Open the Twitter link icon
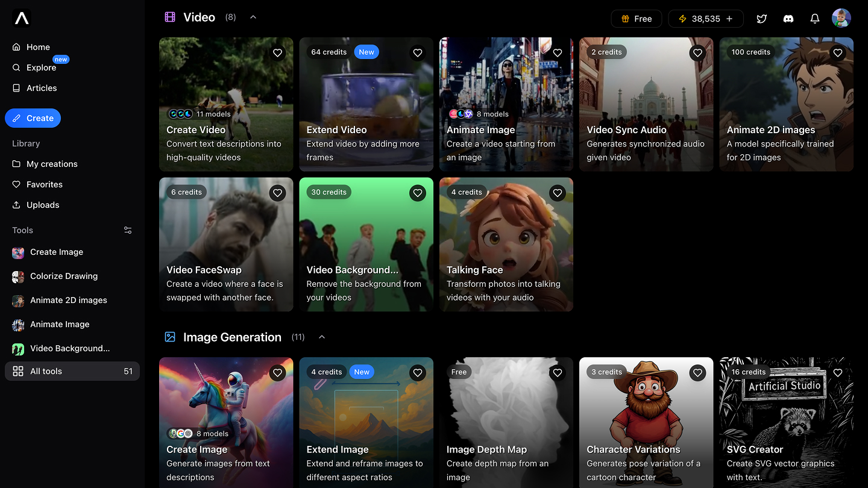The image size is (868, 488). point(762,19)
